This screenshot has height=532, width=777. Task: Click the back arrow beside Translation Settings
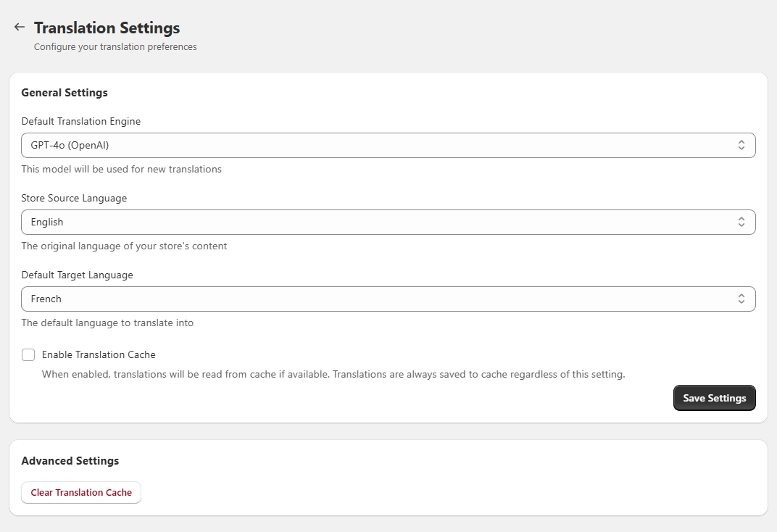click(20, 28)
